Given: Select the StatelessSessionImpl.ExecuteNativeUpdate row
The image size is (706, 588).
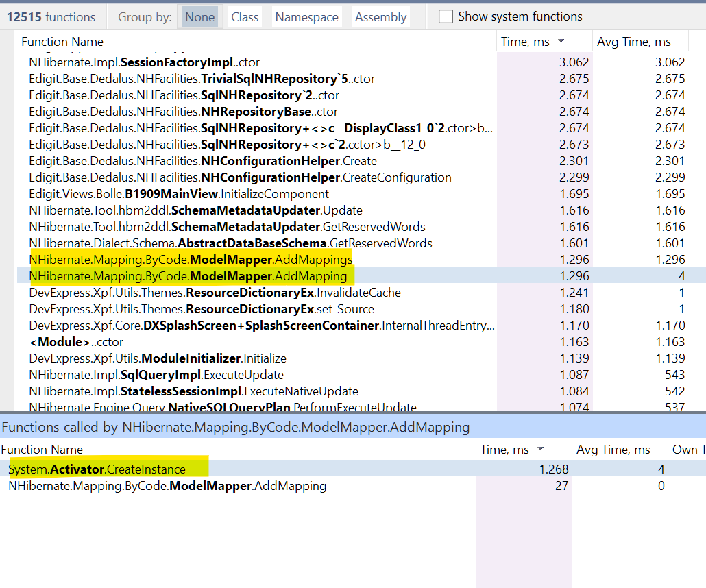Looking at the screenshot, I should (361, 391).
